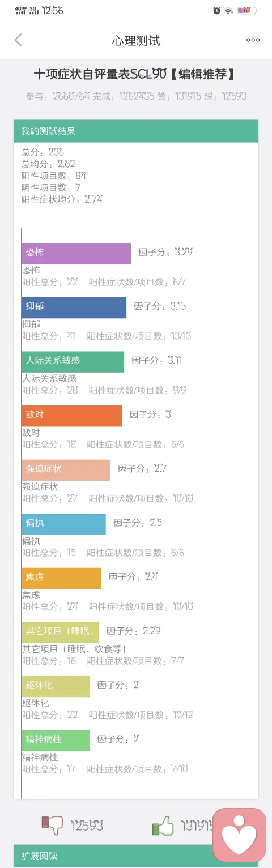Select the blue 抑郁 bar

click(x=74, y=307)
